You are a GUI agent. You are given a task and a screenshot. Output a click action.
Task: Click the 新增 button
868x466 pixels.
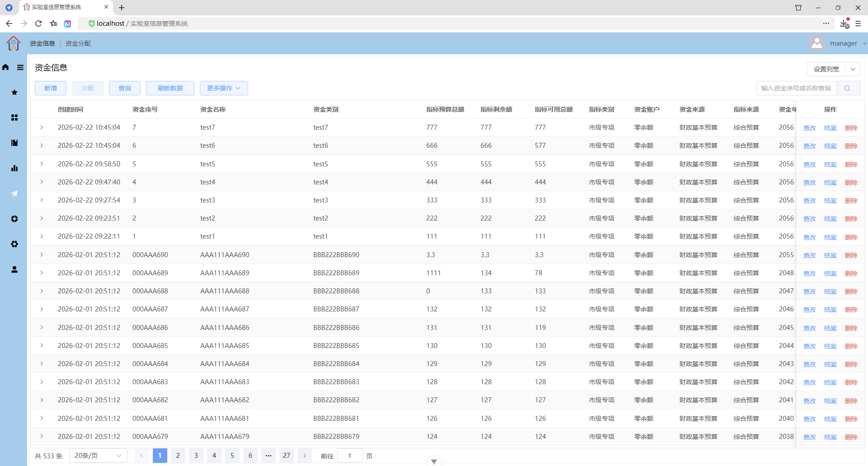[51, 88]
